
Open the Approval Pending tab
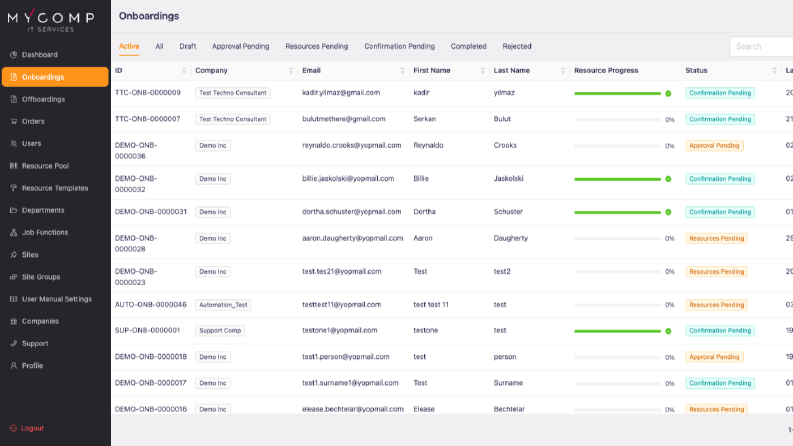pyautogui.click(x=241, y=46)
